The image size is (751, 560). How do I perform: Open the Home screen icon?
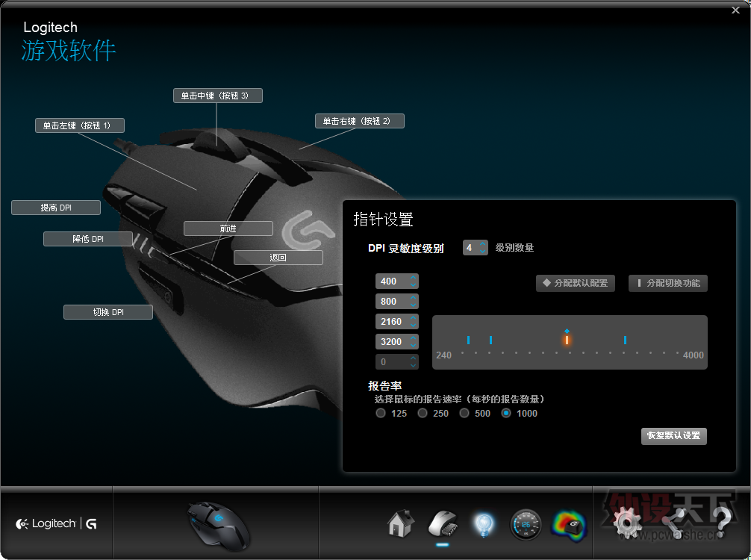click(400, 523)
